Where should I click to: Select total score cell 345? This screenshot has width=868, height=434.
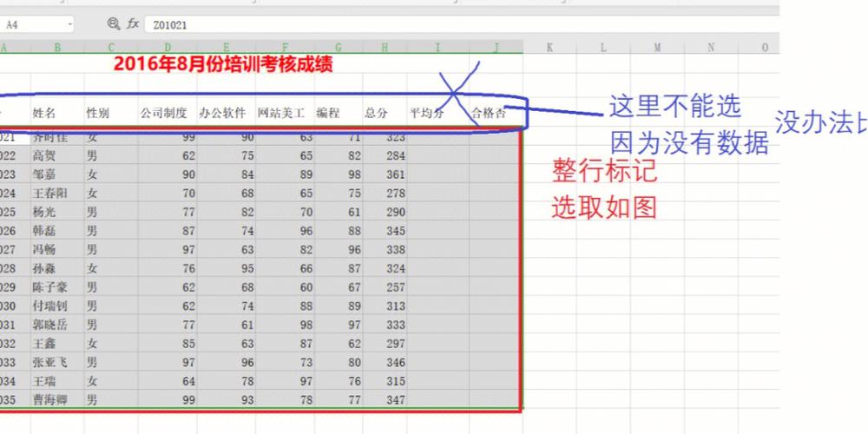pyautogui.click(x=385, y=231)
